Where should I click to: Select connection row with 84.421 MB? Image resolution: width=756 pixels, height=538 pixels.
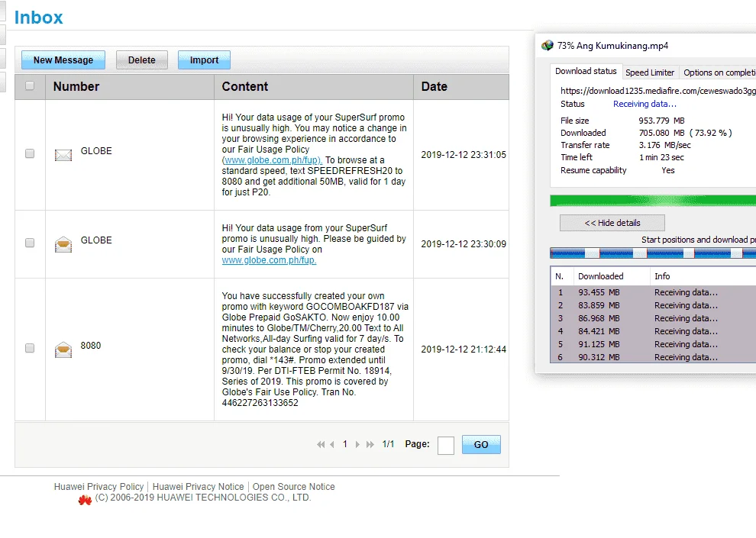coord(654,331)
